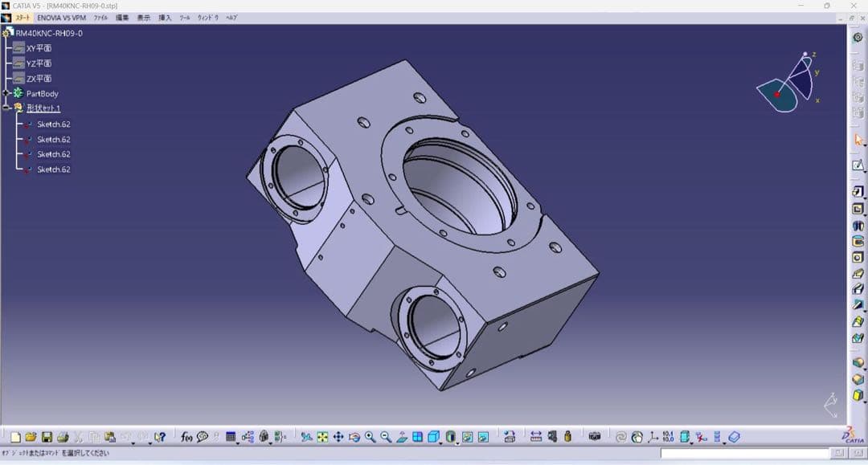Viewport: 868px width, 465px height.
Task: Click the Fit All In view icon
Action: [x=322, y=437]
